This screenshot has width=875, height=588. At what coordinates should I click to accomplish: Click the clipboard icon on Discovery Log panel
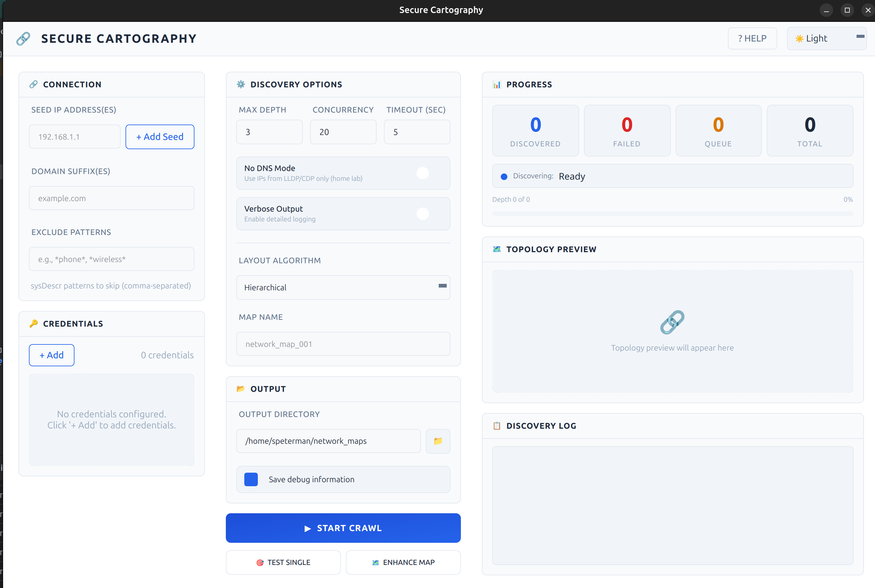[x=497, y=426]
